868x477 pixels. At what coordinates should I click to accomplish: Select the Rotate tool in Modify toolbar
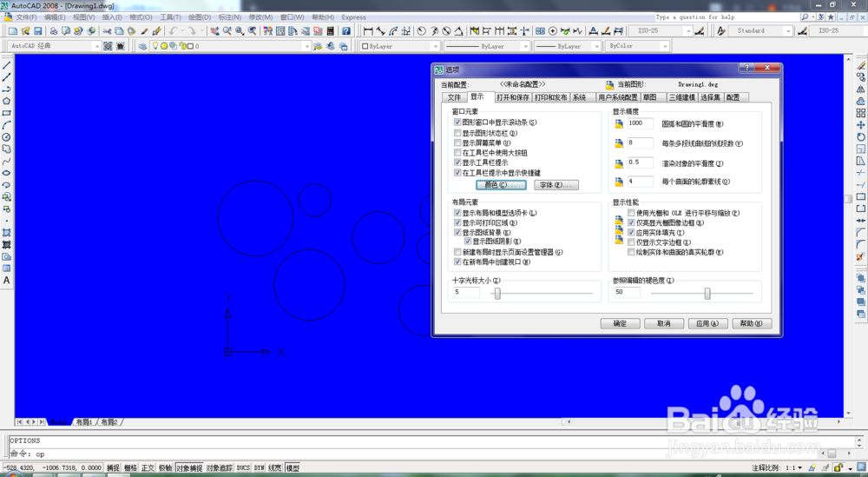861,136
